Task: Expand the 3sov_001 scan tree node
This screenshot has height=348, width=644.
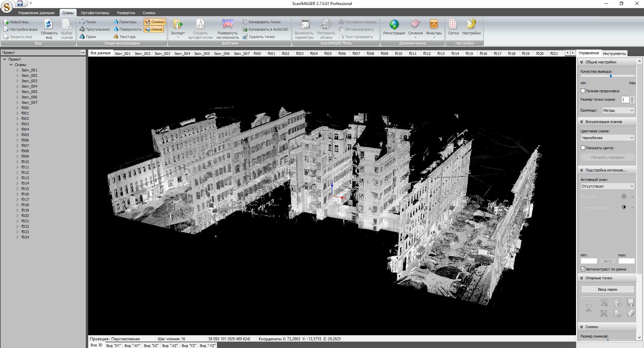Action: click(x=17, y=70)
